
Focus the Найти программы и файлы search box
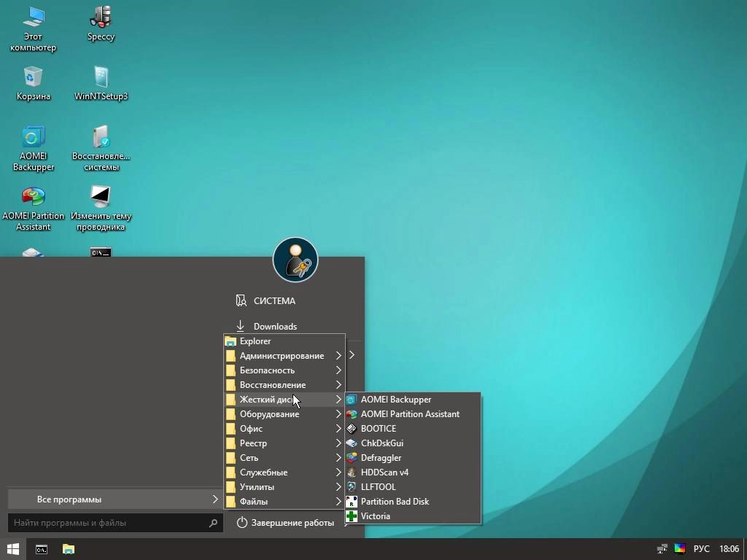click(115, 523)
